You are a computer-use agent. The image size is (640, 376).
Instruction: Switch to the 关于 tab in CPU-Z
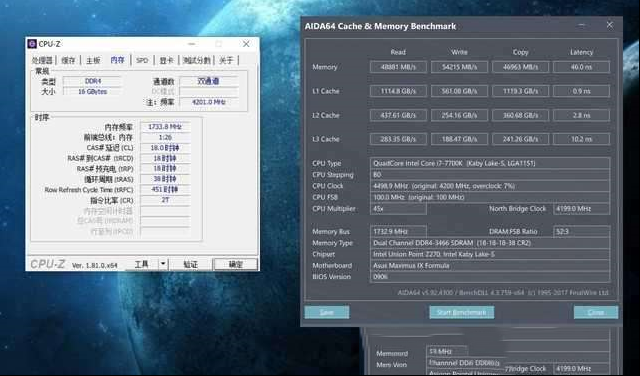click(226, 60)
